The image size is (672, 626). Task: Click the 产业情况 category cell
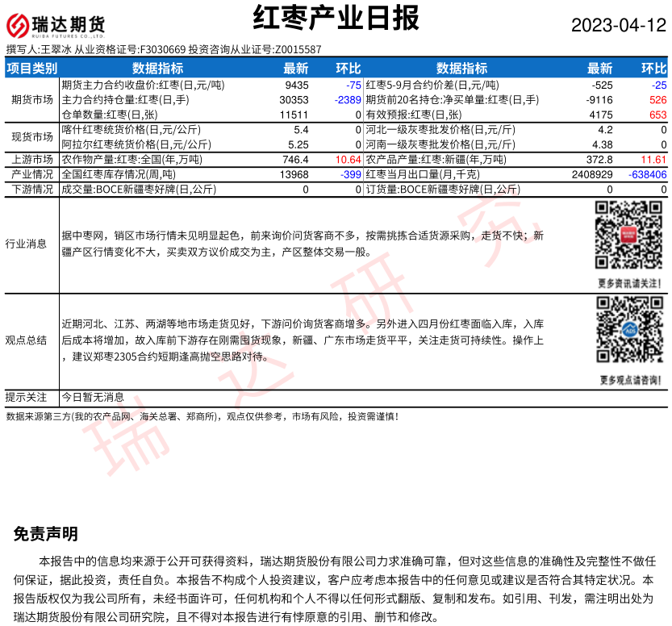point(31,174)
